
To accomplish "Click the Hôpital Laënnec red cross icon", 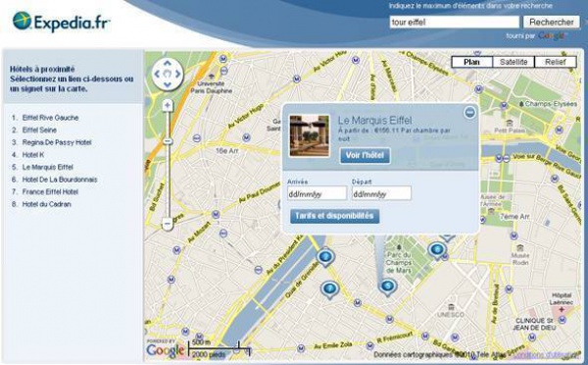I will tap(561, 310).
